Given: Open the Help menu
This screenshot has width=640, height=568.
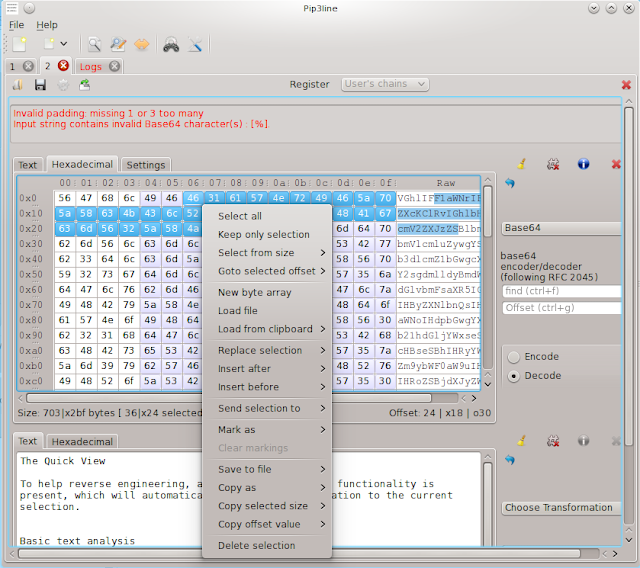Looking at the screenshot, I should [x=47, y=25].
